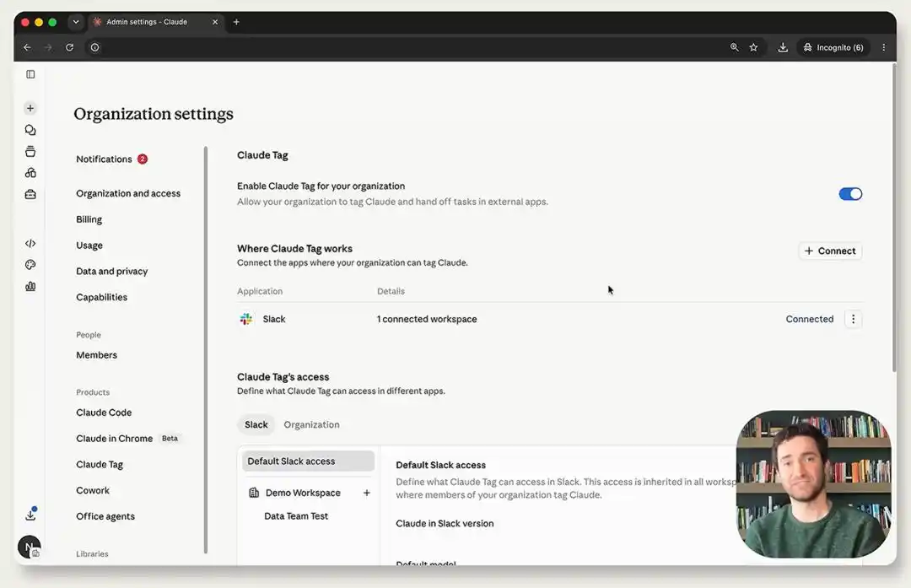Start a new chat with plus icon

[x=30, y=108]
